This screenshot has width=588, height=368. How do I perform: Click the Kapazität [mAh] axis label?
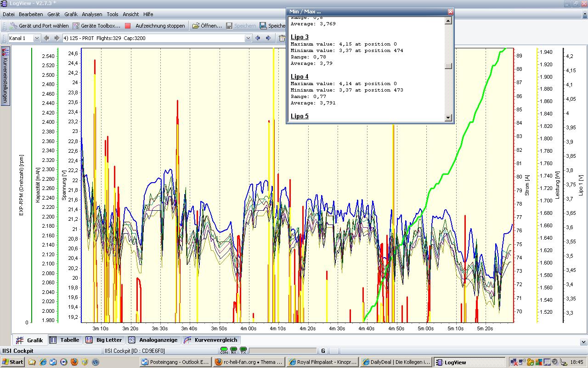(39, 185)
